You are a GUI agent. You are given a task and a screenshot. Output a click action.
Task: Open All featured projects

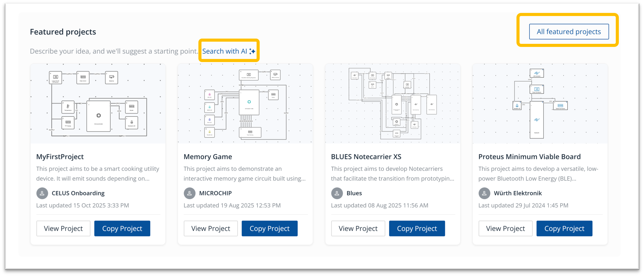coord(569,32)
